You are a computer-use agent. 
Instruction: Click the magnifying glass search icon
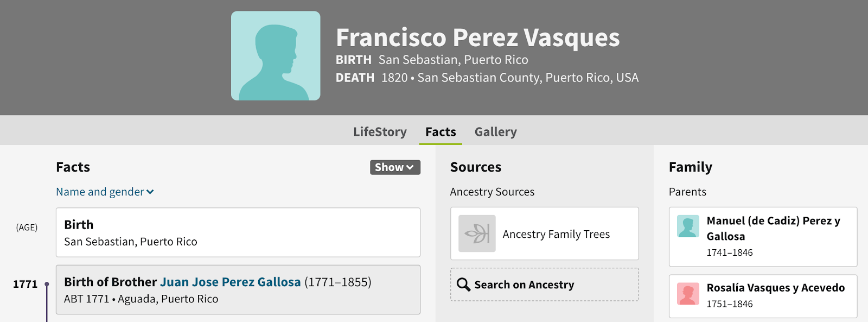pyautogui.click(x=463, y=285)
